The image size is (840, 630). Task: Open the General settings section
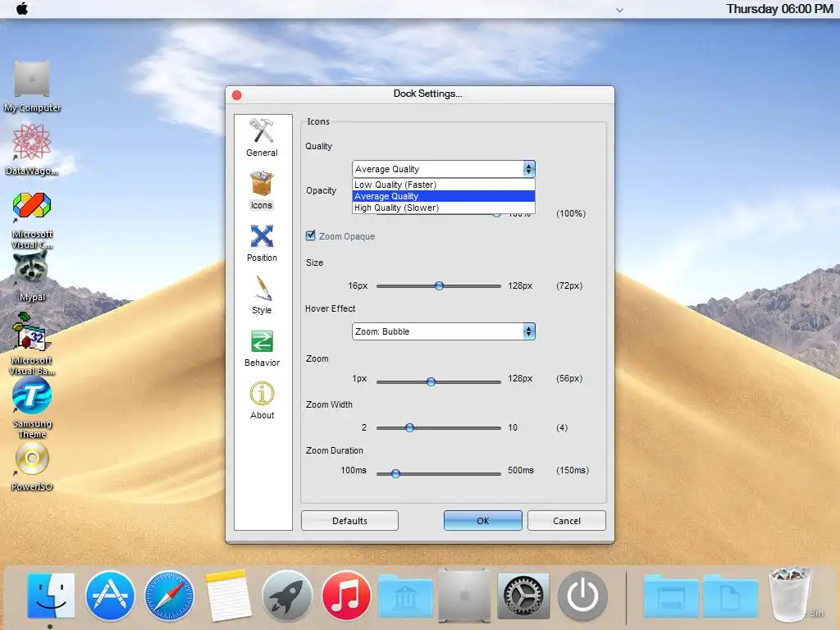coord(262,138)
